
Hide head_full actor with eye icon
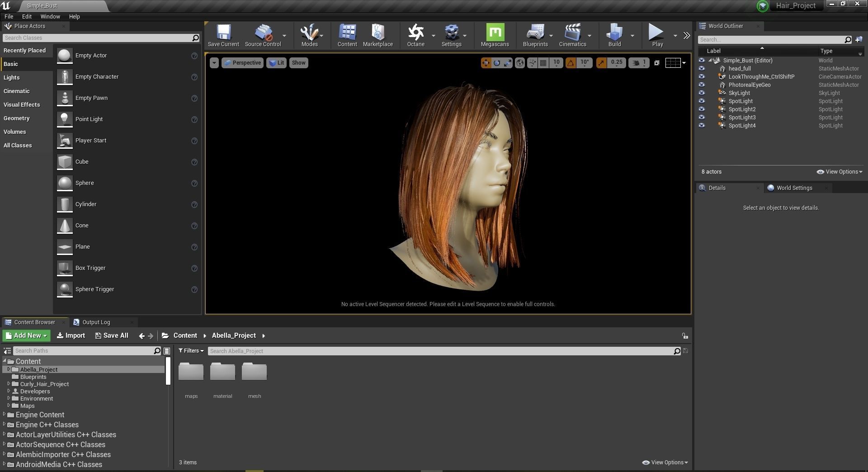702,69
